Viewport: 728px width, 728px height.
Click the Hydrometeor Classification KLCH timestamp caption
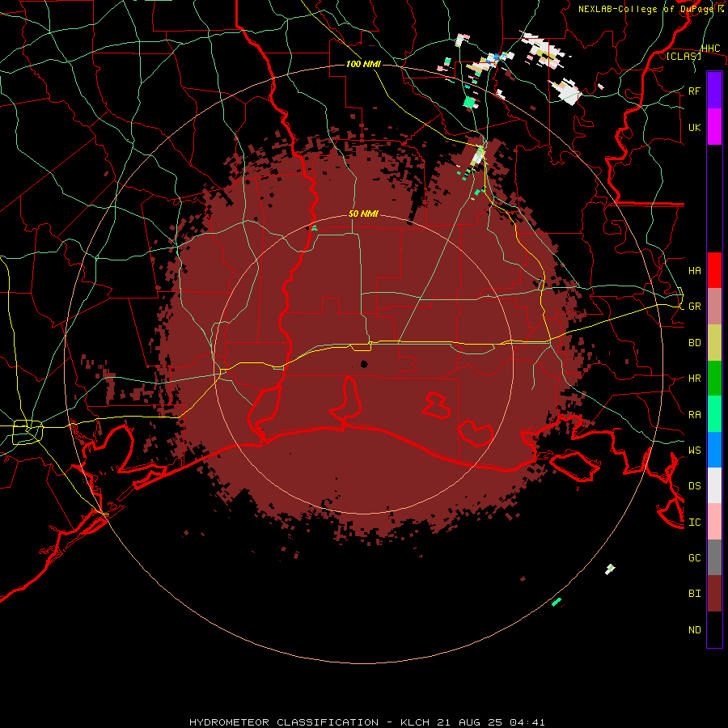tap(366, 722)
